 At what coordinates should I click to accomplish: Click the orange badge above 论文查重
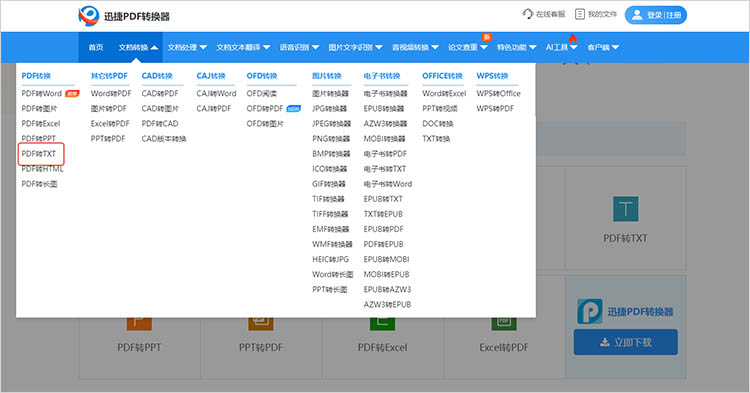486,37
